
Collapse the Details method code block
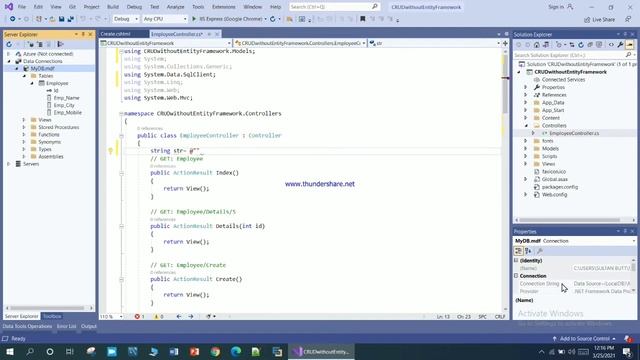pos(121,226)
